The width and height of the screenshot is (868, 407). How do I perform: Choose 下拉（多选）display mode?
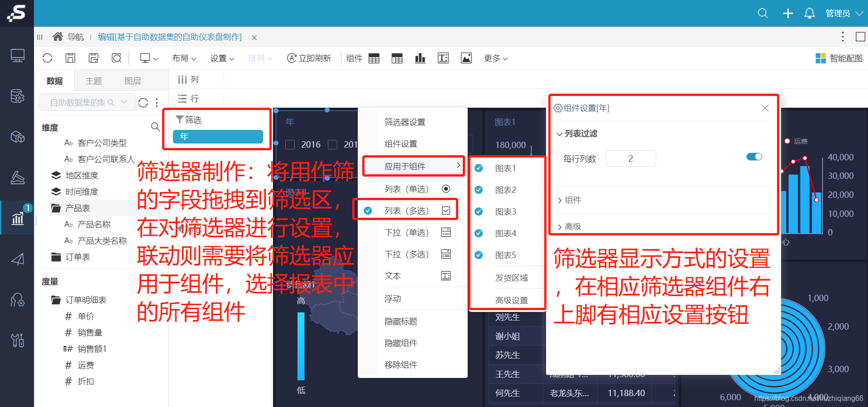pos(417,254)
